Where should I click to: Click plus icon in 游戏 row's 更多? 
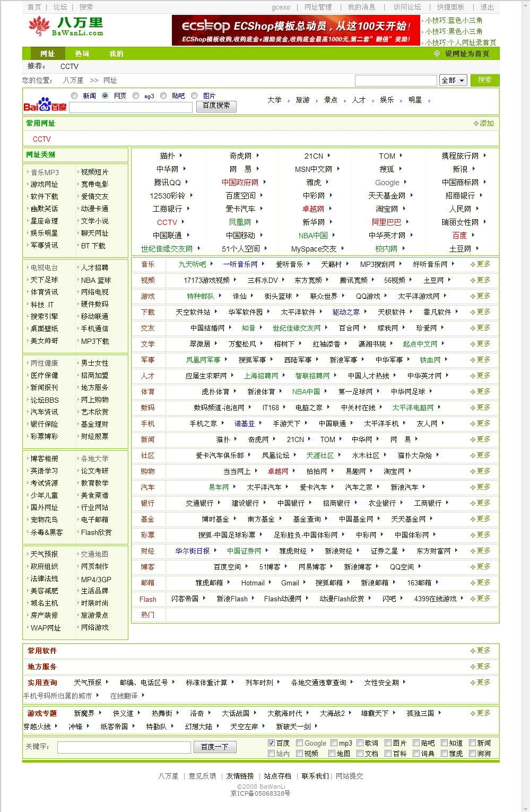pyautogui.click(x=473, y=296)
